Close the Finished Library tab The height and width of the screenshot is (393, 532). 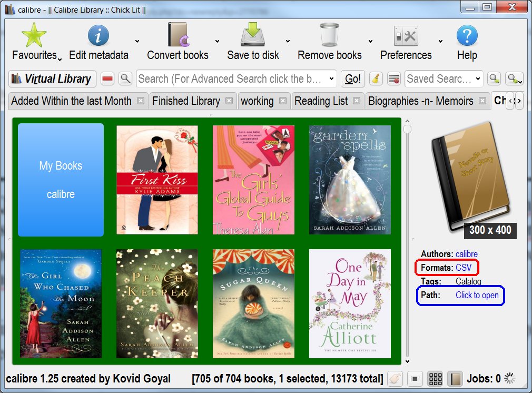point(229,101)
